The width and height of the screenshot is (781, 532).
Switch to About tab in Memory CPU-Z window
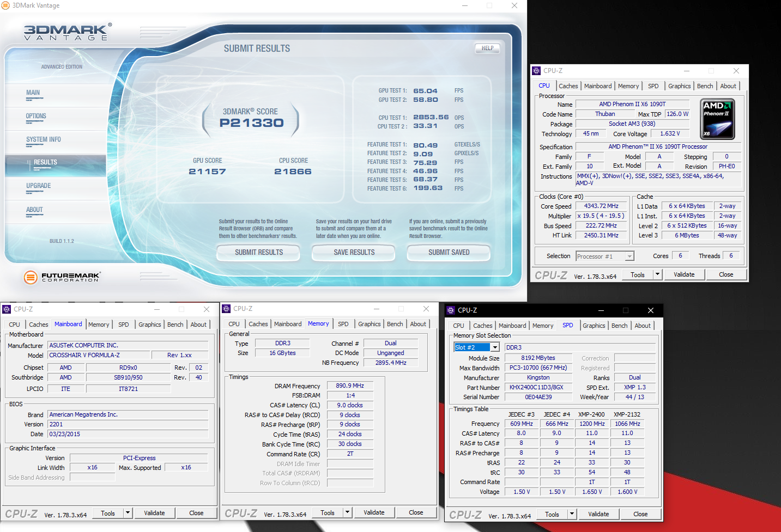[418, 324]
